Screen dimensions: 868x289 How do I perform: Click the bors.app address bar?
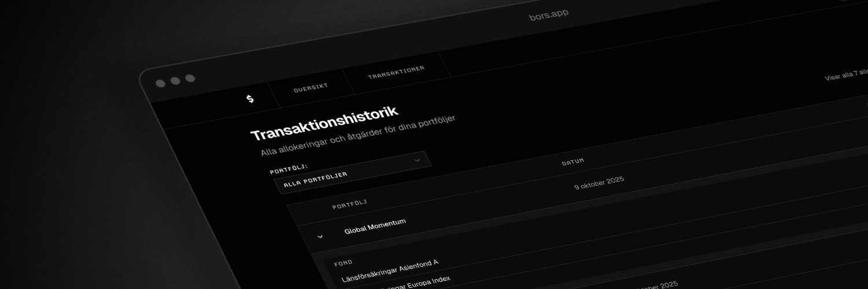tap(549, 14)
